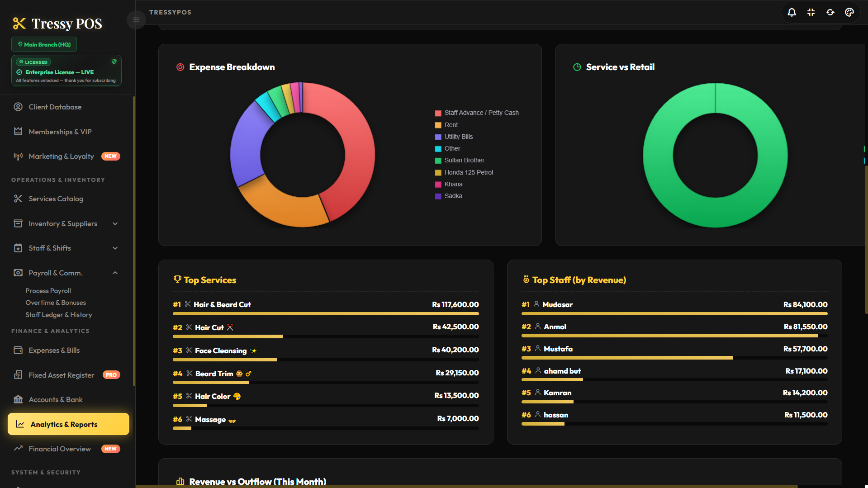Screen dimensions: 868x488
Task: Click the horizontal scrollbar at bottom
Action: coord(466,486)
